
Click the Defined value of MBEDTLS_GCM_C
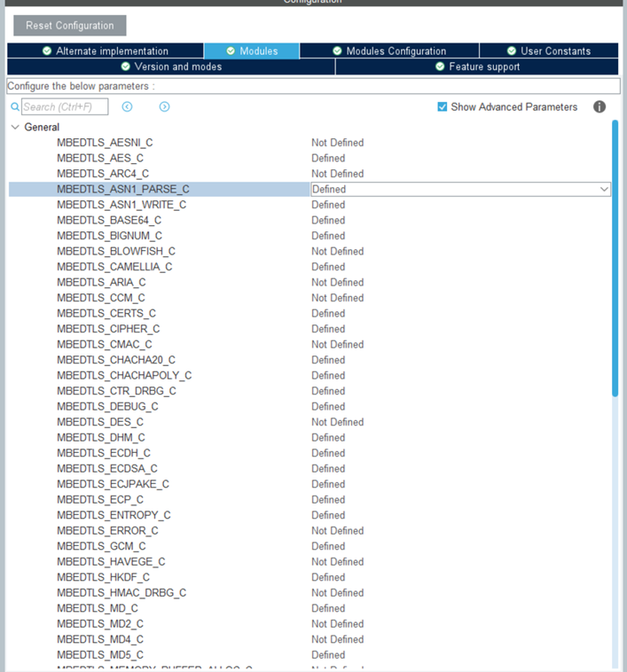click(x=328, y=546)
